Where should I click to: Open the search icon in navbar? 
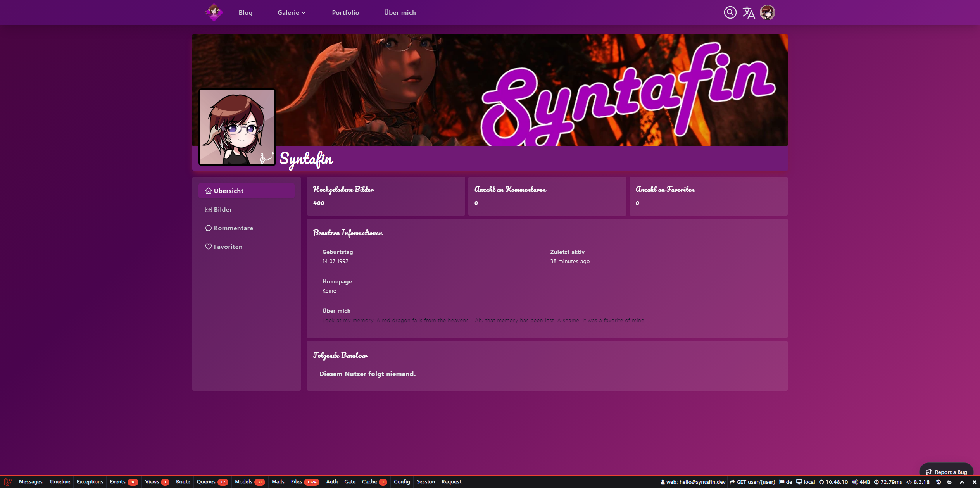click(x=730, y=12)
